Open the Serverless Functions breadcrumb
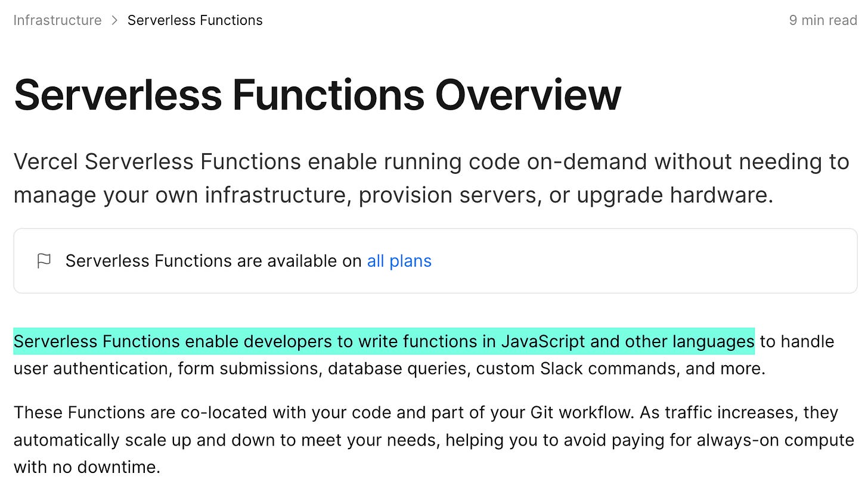This screenshot has height=492, width=868. click(x=195, y=20)
